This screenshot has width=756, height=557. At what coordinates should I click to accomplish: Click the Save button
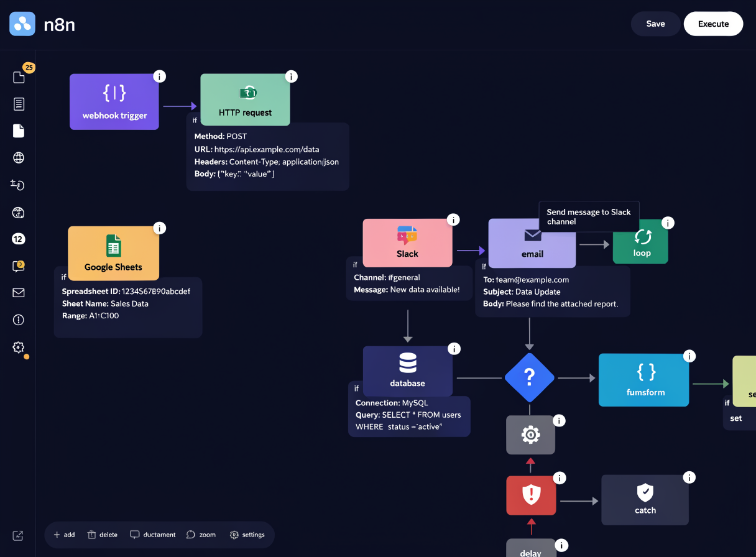pos(655,24)
